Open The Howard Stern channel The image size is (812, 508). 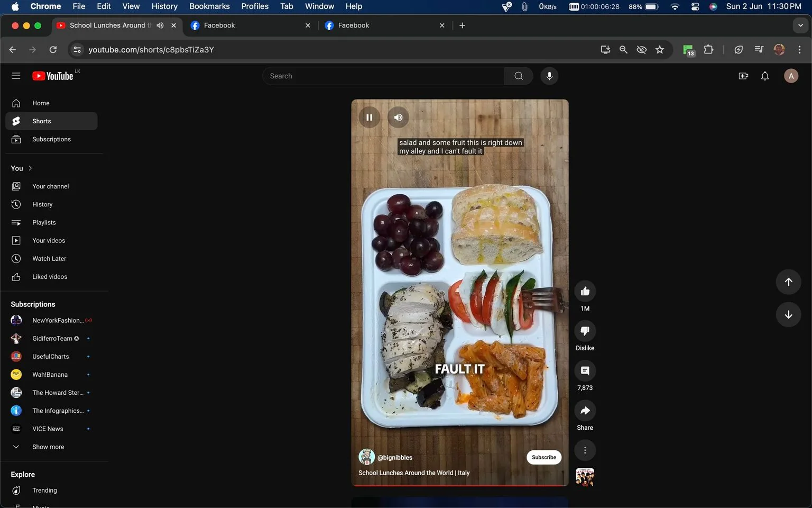[x=51, y=393]
